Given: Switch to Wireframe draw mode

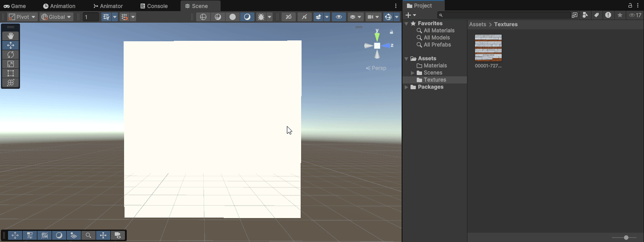Looking at the screenshot, I should pyautogui.click(x=203, y=17).
